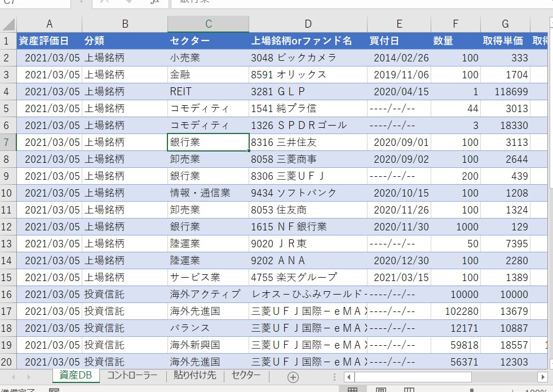Select column D header
553x392 pixels.
(x=308, y=24)
